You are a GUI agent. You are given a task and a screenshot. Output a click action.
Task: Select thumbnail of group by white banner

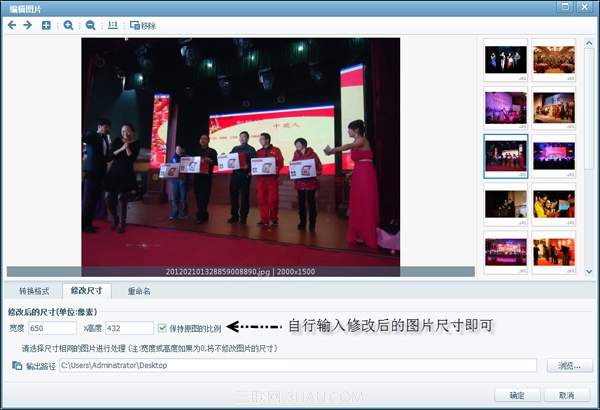point(554,108)
